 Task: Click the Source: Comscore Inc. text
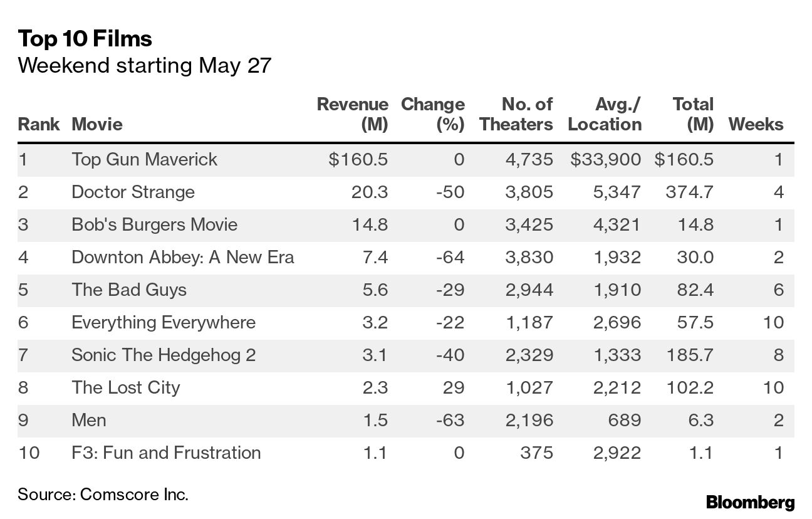pos(103,494)
